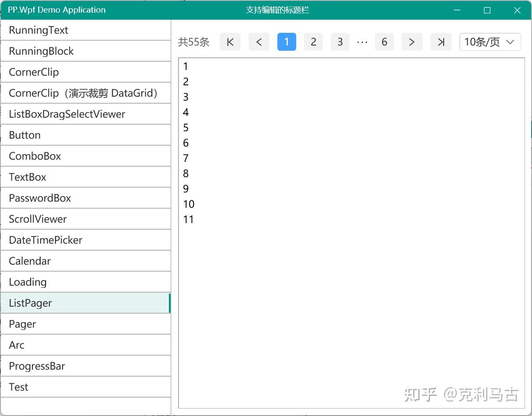Screen dimensions: 532x416
Task: Open the ListBoxDragSelectViewer demo
Action: click(86, 114)
